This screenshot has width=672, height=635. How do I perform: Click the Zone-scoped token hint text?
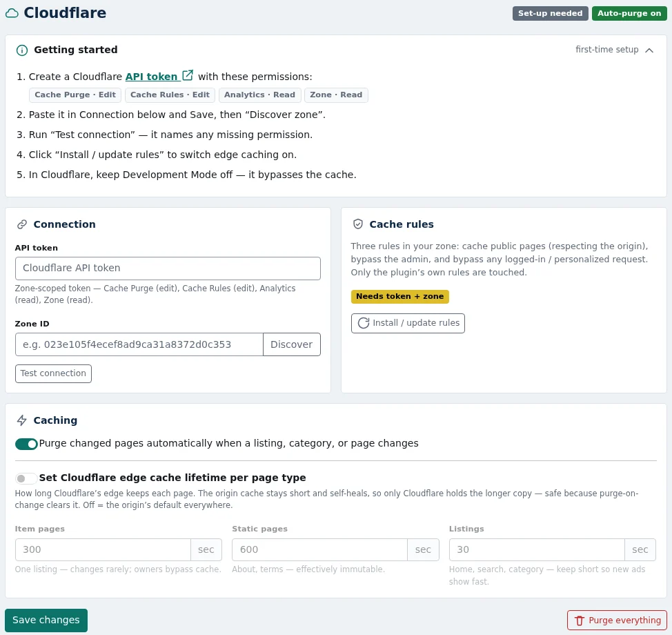coord(155,294)
